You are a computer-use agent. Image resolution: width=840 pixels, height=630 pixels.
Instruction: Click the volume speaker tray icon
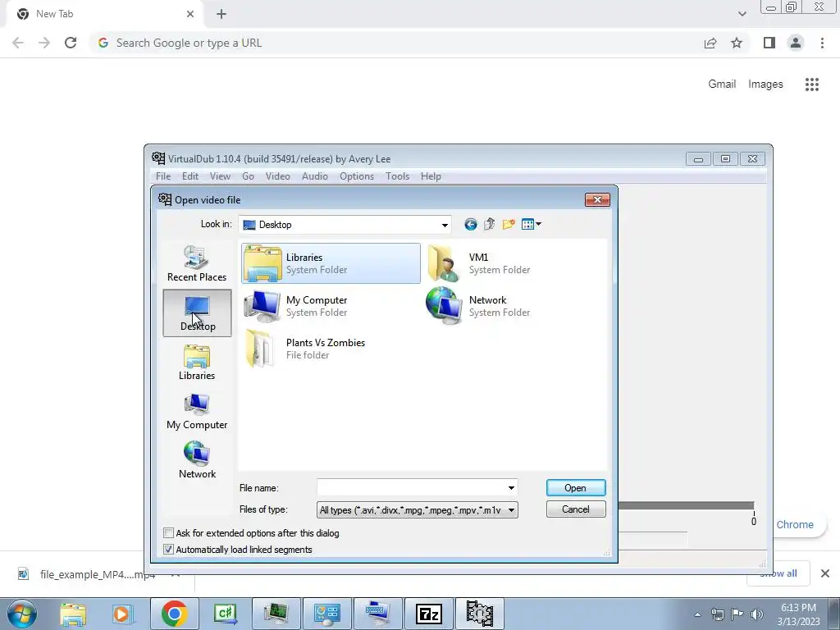756,614
